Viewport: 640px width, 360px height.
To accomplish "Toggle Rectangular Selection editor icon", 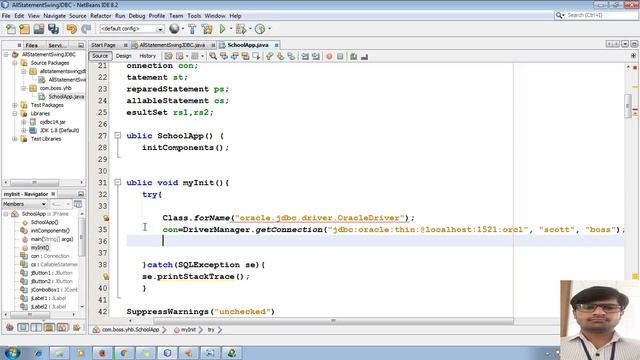I will (x=256, y=56).
